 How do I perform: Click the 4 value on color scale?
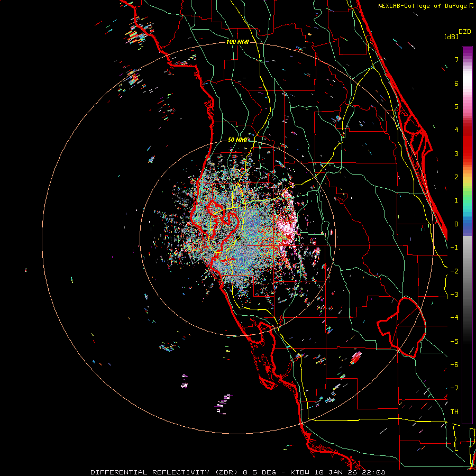pyautogui.click(x=456, y=130)
